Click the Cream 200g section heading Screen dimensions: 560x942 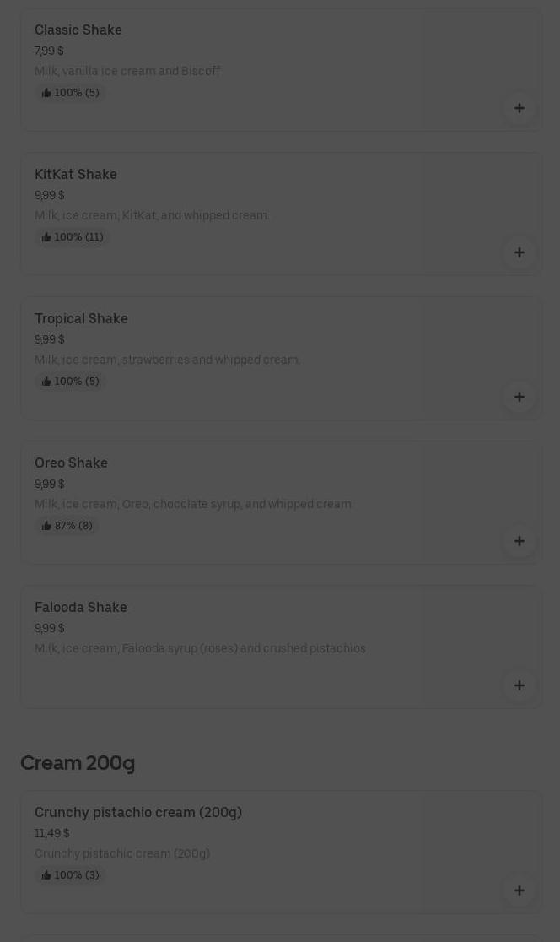(x=78, y=762)
